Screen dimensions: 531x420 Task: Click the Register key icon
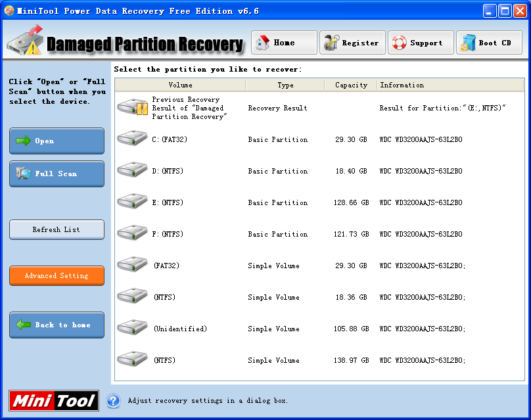click(x=331, y=42)
